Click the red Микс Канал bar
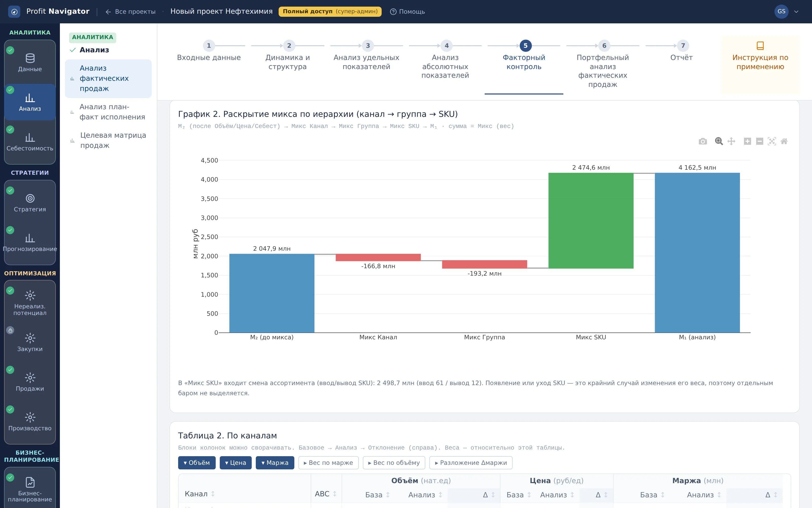The width and height of the screenshot is (812, 508). [x=378, y=257]
